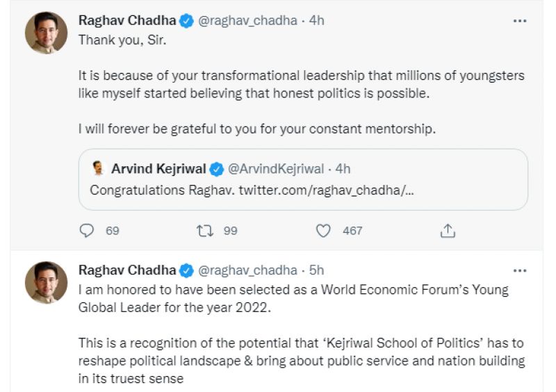This screenshot has height=392, width=556.
Task: Click verified badge beside first Raghav Chadha name
Action: point(187,21)
